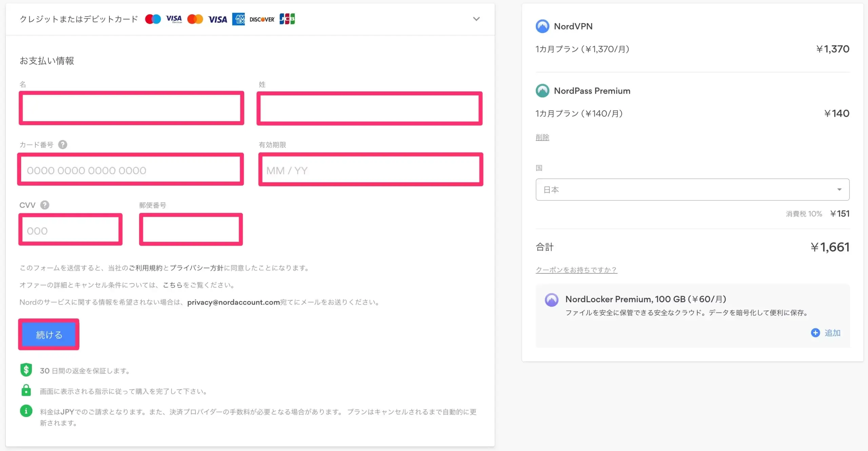
Task: Open the country dropdown showing 日本
Action: coord(693,190)
